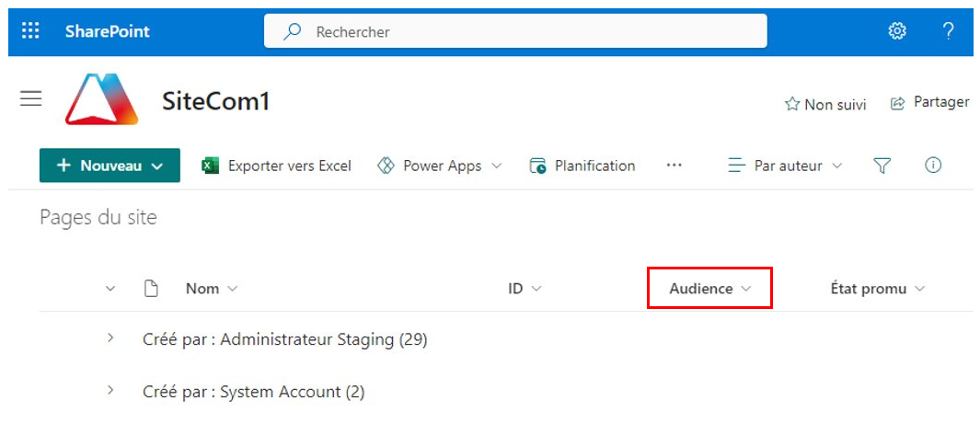Open the SiteCom1 site title

(x=215, y=100)
